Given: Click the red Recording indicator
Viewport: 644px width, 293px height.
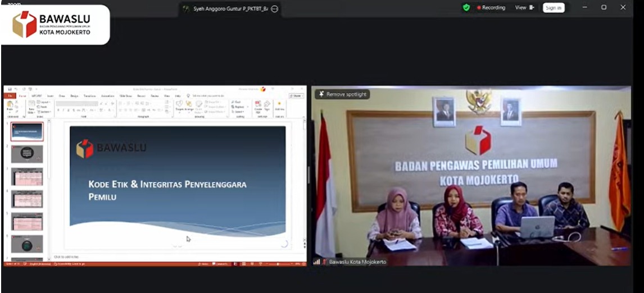Looking at the screenshot, I should (491, 7).
